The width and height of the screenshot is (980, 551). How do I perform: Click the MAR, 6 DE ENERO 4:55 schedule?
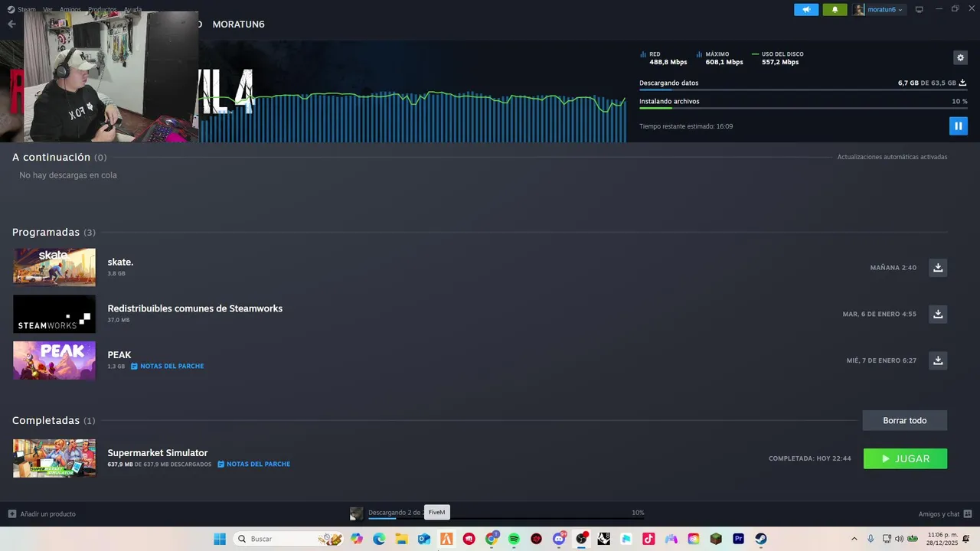879,314
